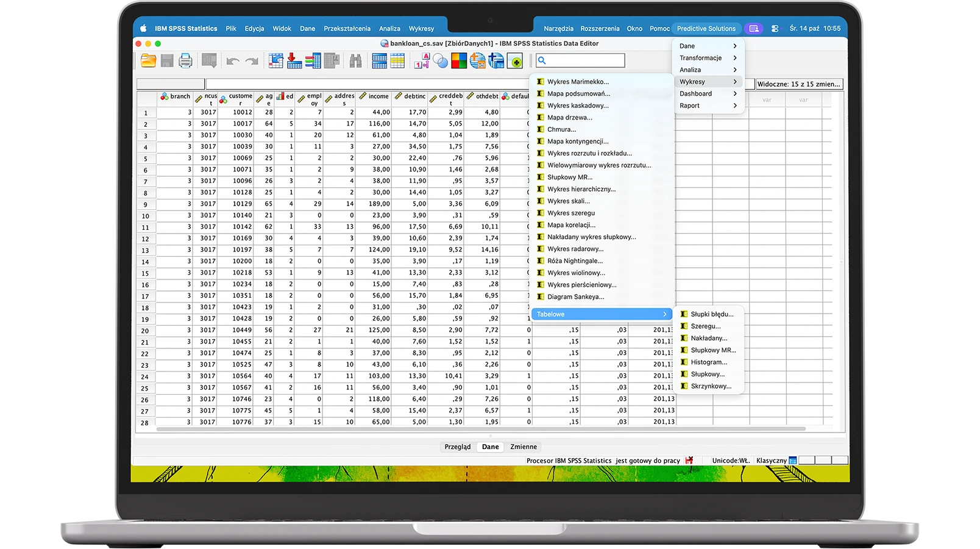Select Skrzynkowy... in the submenu
Image resolution: width=980 pixels, height=549 pixels.
click(x=711, y=386)
